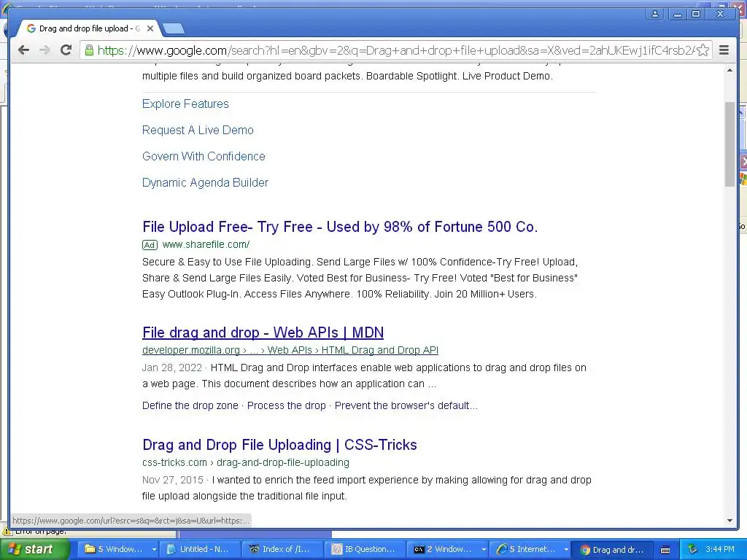The height and width of the screenshot is (560, 747).
Task: Click the Jan 28, 2022 result date text
Action: [171, 367]
